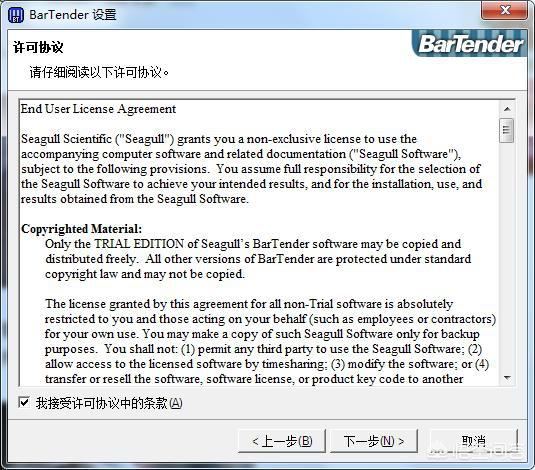Click the 'The license granted' paragraph

pyautogui.click(x=270, y=341)
